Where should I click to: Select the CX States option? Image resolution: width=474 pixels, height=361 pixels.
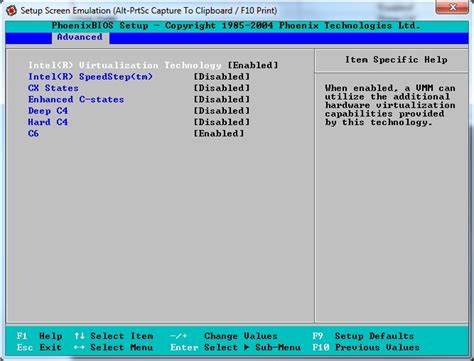click(x=53, y=88)
